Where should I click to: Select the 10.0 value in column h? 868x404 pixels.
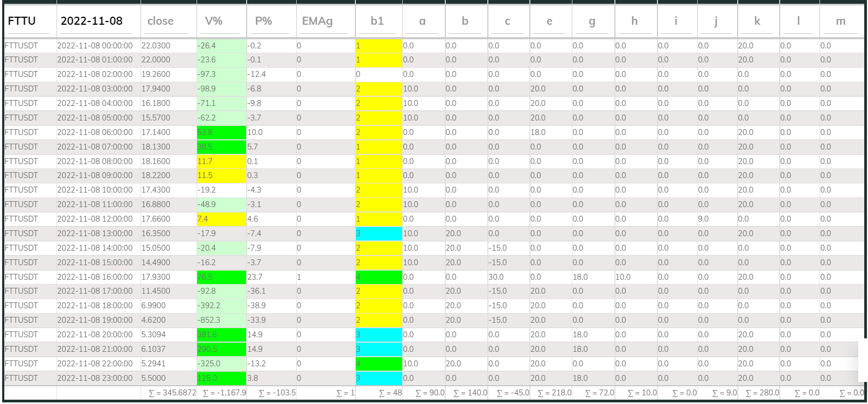pyautogui.click(x=623, y=277)
